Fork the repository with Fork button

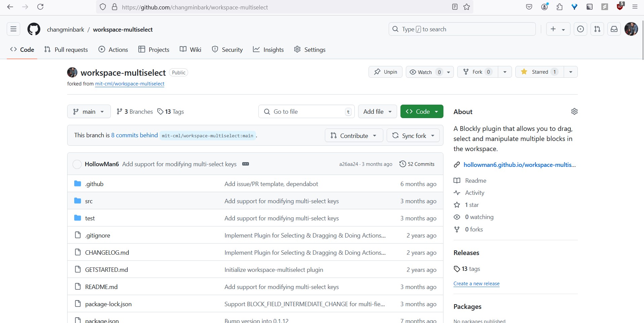pyautogui.click(x=477, y=72)
